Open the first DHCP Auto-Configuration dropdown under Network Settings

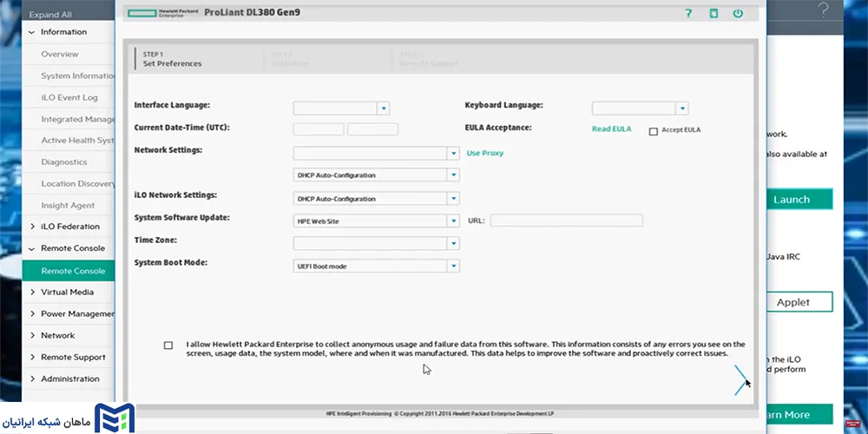(376, 175)
